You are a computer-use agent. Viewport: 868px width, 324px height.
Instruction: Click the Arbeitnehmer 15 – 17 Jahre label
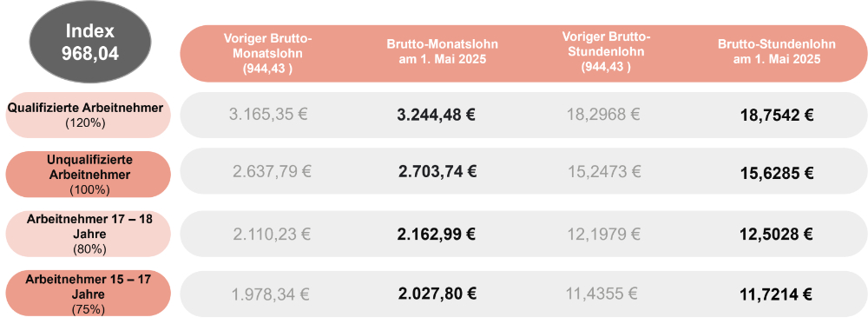(89, 293)
